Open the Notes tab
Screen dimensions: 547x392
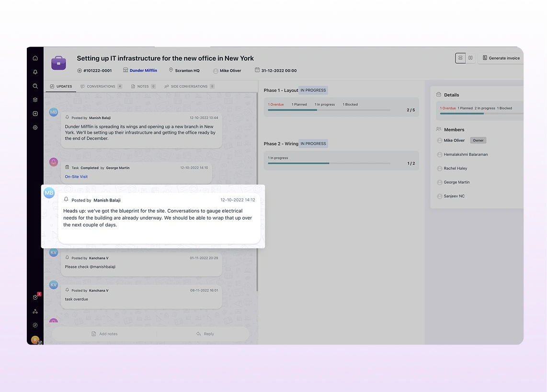pos(143,87)
